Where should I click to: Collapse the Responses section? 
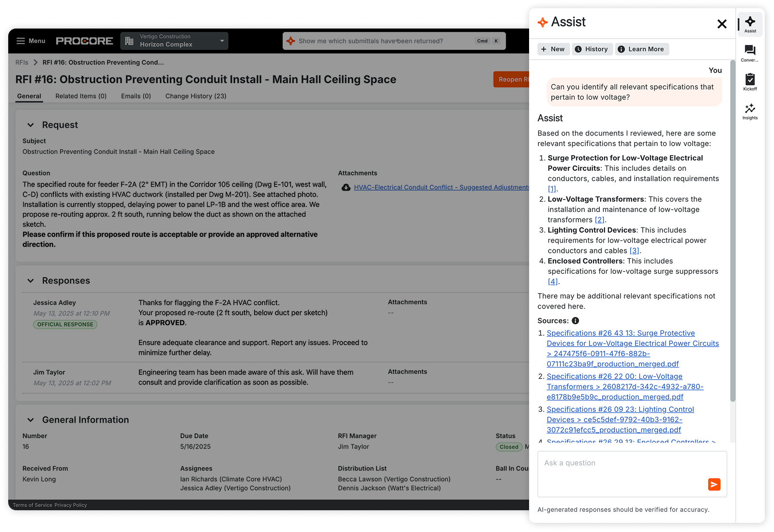pyautogui.click(x=30, y=281)
